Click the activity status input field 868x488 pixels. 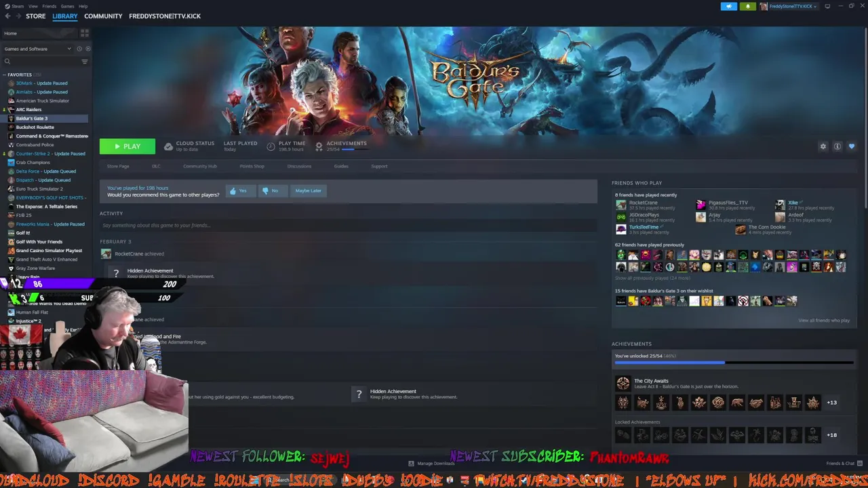pos(348,225)
